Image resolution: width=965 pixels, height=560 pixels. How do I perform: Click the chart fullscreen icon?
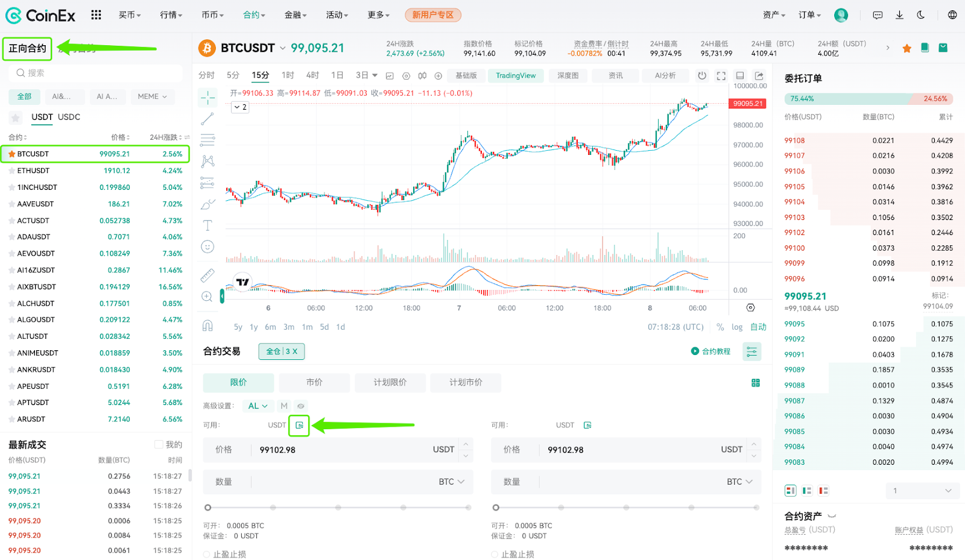pyautogui.click(x=721, y=76)
